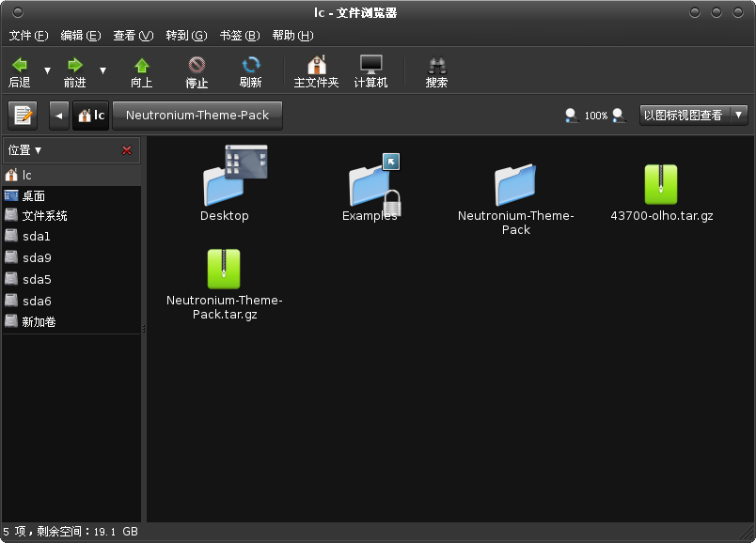Screen dimensions: 756x543
Task: Click status bar text 剩余空间：19.1 GB
Action: [87, 532]
